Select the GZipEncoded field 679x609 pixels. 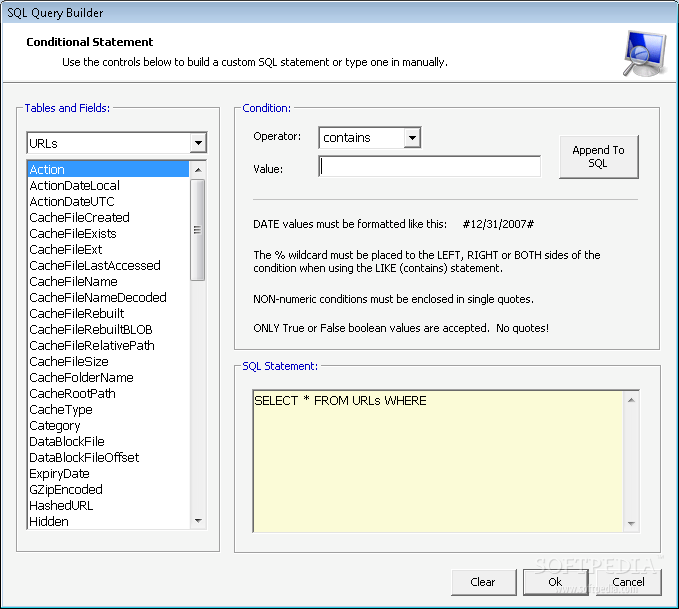109,490
